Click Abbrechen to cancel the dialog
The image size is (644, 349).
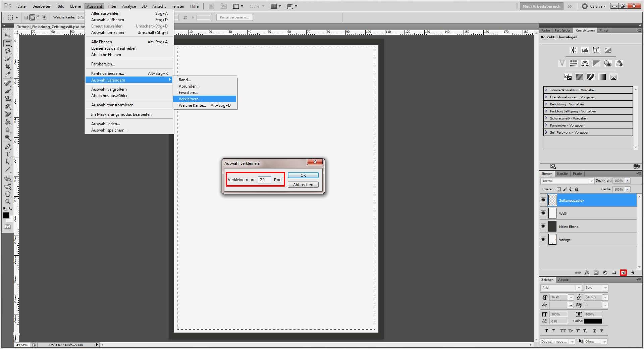(303, 185)
